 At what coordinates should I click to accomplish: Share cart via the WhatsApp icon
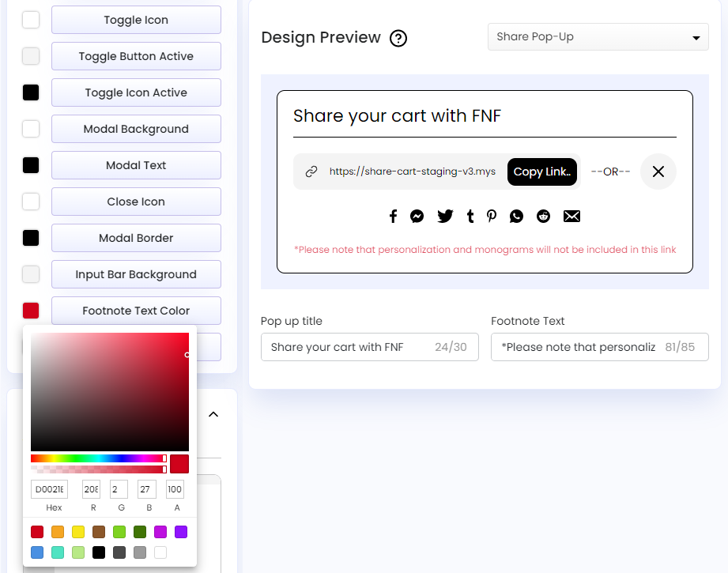click(x=516, y=215)
